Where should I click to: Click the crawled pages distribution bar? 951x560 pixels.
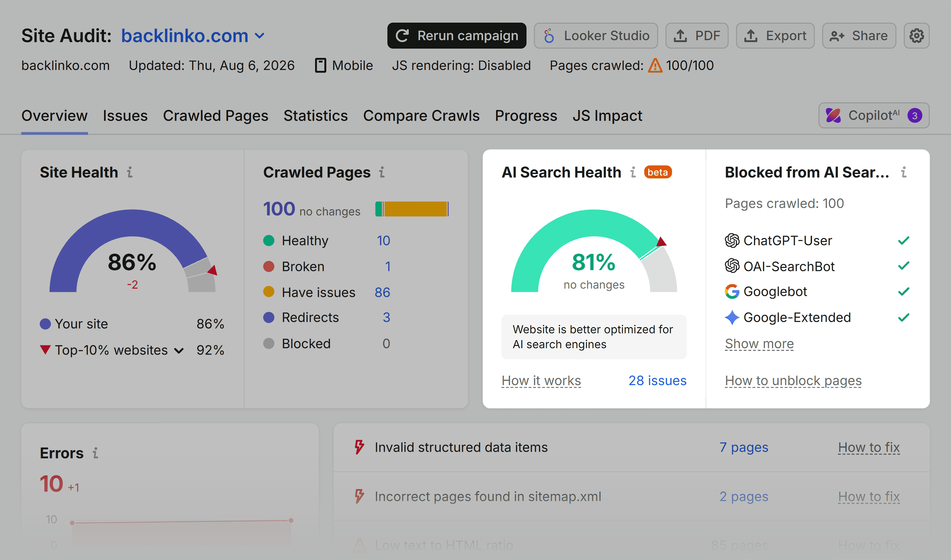412,209
